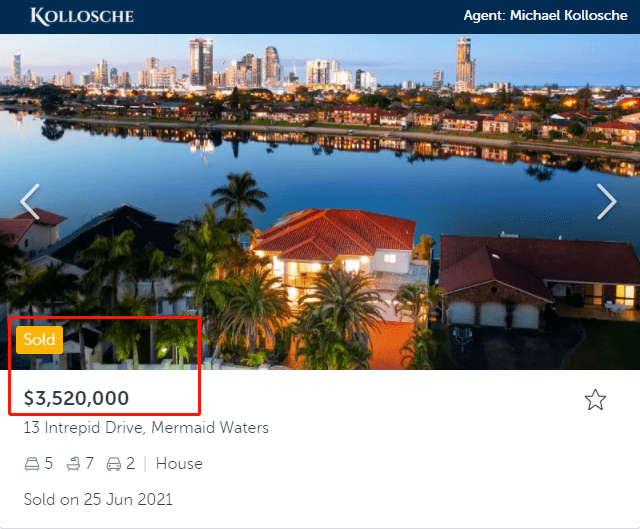The width and height of the screenshot is (640, 529).
Task: Show the previous photo with left arrow
Action: pos(30,202)
